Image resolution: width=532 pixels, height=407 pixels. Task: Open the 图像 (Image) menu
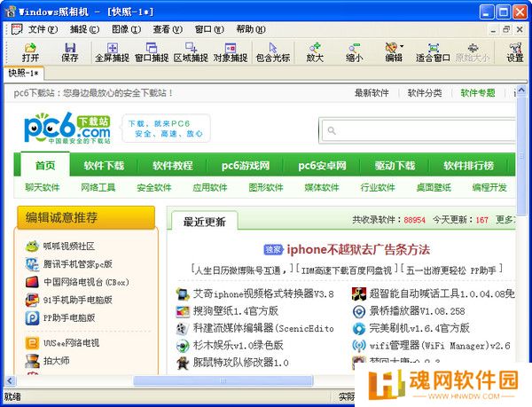pos(126,29)
